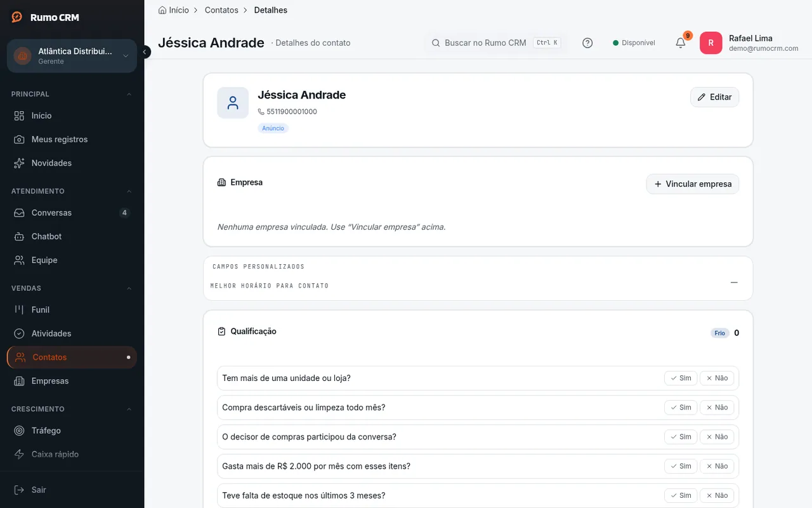
Task: Go to Contatos in the breadcrumb
Action: click(221, 10)
